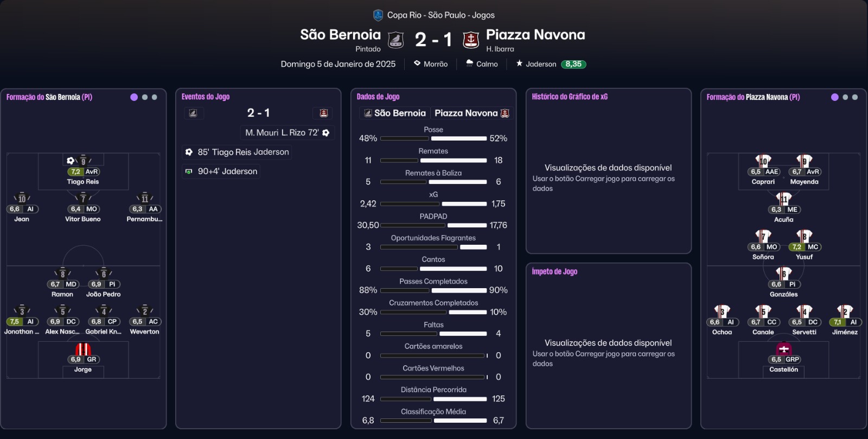Click Castellón goalkeeper shirt icon
Screen dimensions: 868x439
point(783,349)
